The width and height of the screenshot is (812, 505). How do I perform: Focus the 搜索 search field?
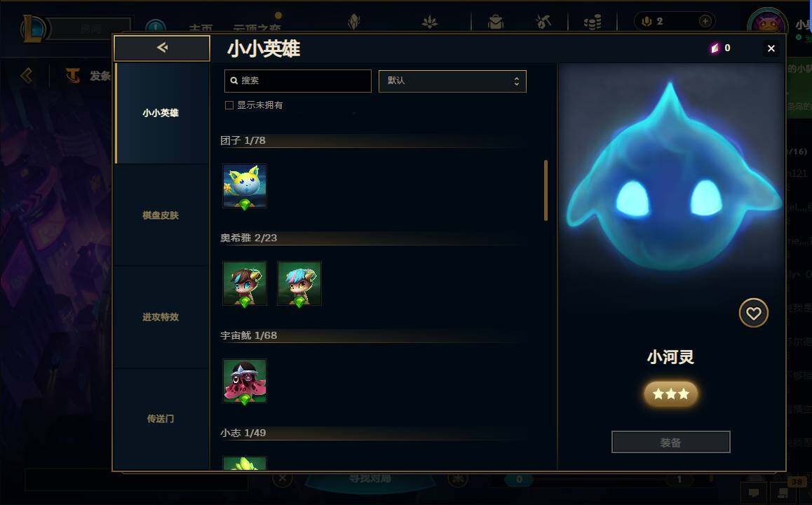tap(298, 81)
